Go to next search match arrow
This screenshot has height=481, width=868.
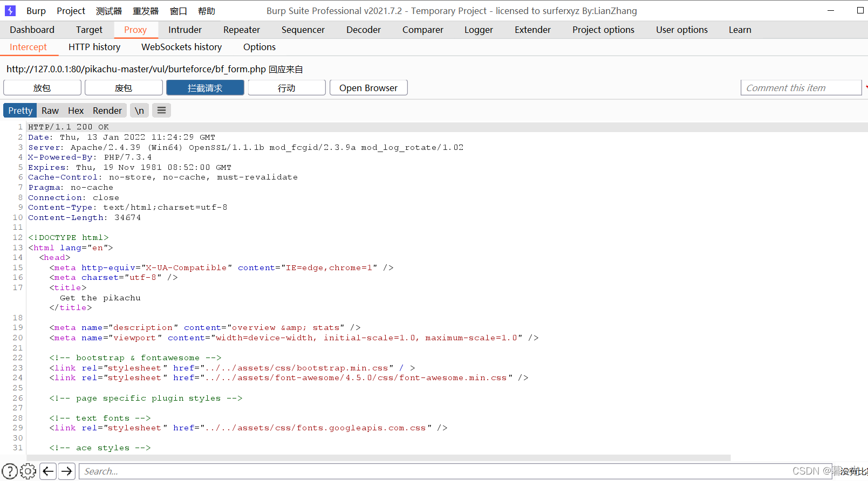click(67, 471)
